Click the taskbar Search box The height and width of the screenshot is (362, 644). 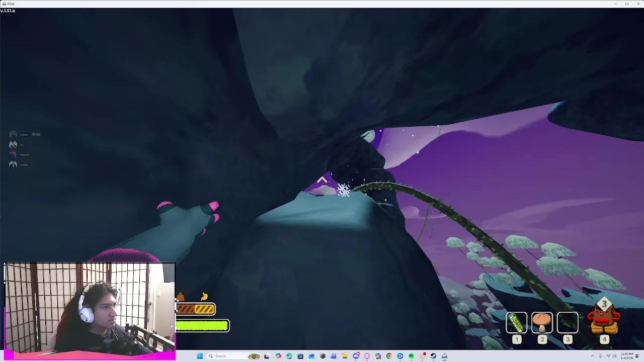pyautogui.click(x=234, y=356)
